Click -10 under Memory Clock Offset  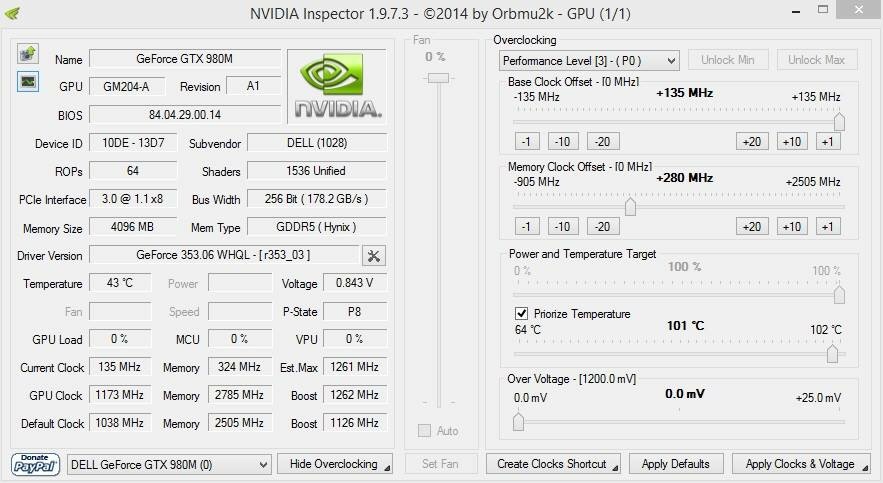563,226
